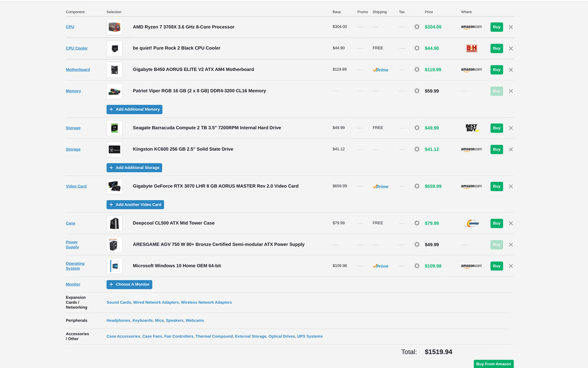Image resolution: width=588 pixels, height=368 pixels.
Task: Open Microsoft Windows 10 Home OEM title
Action: click(x=176, y=266)
